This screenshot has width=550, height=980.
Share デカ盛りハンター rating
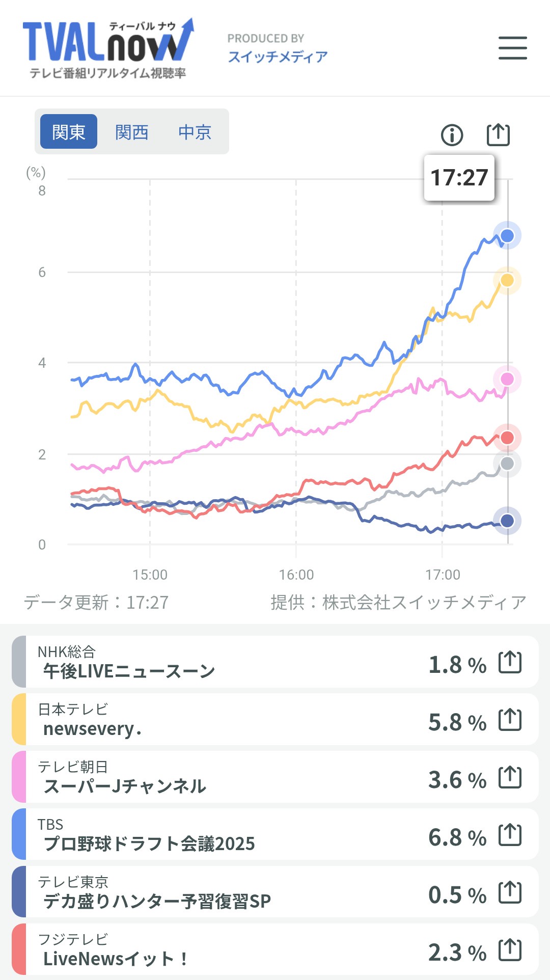tap(510, 892)
